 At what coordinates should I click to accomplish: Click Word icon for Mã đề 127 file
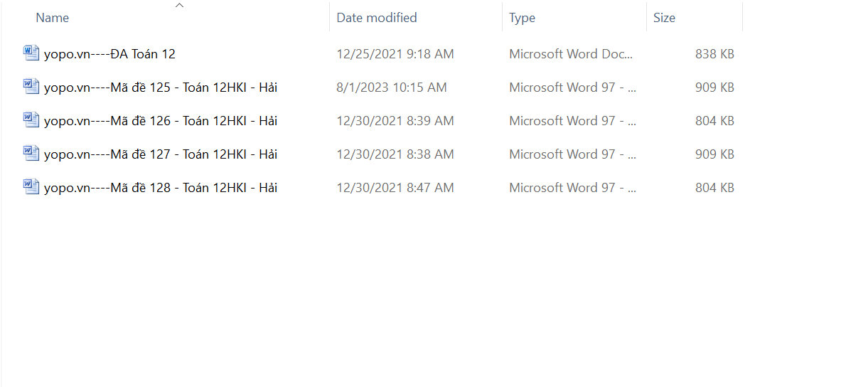[x=31, y=154]
